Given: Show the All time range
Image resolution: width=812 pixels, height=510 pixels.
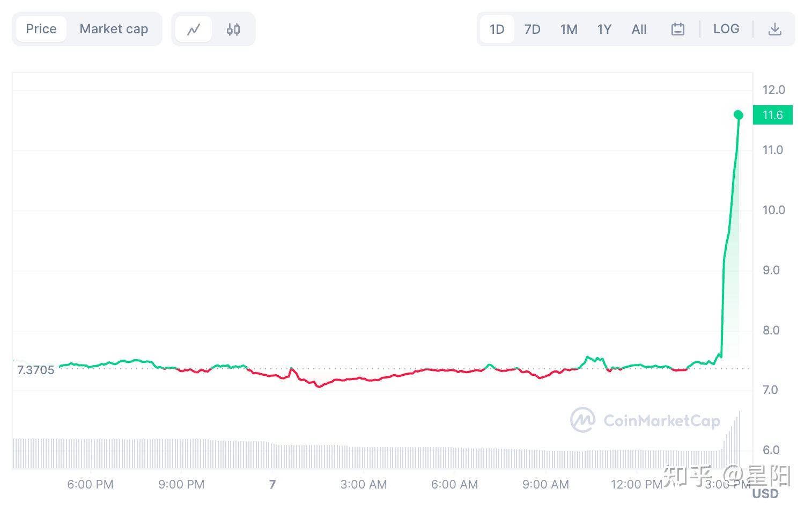Looking at the screenshot, I should coord(639,30).
